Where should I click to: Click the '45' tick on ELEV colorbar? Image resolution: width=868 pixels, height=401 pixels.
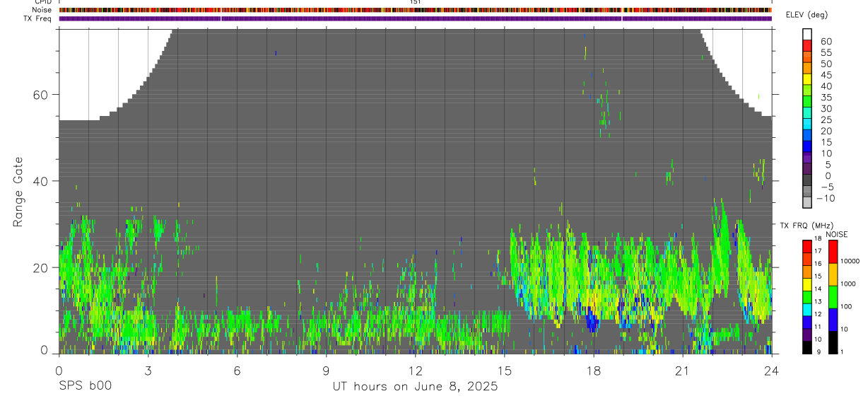(x=826, y=75)
